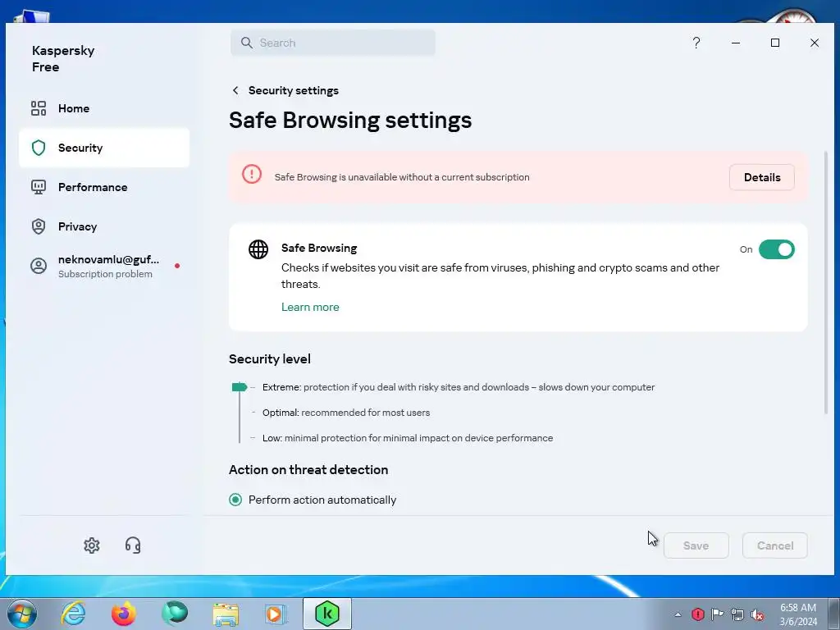Open the file explorer folder taskbar icon
The image size is (840, 630).
[x=226, y=614]
